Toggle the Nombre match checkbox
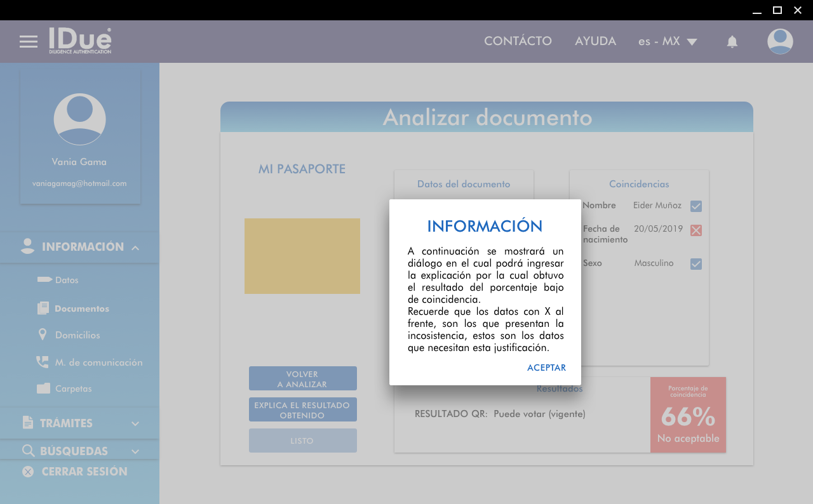 click(696, 206)
